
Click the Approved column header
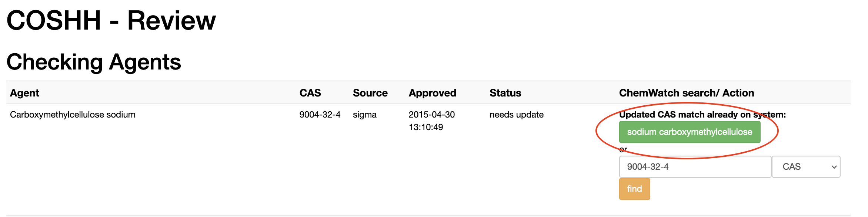(x=432, y=93)
